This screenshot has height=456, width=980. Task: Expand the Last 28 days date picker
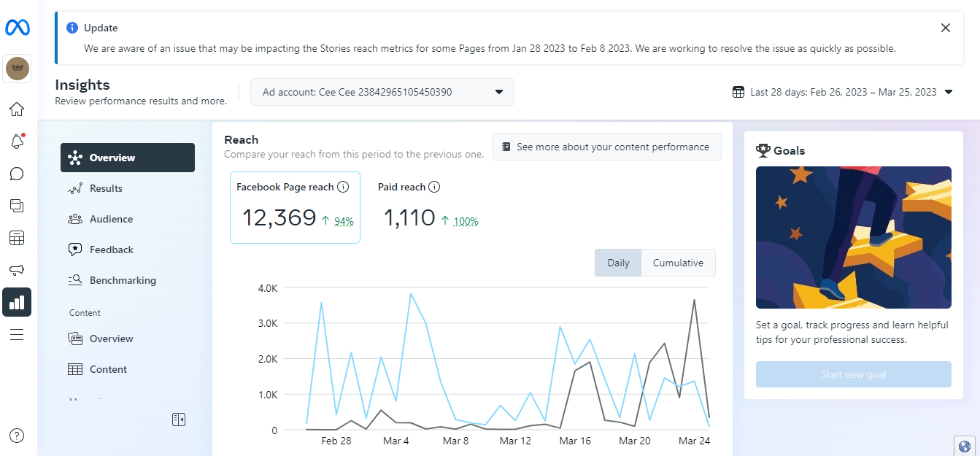point(843,92)
